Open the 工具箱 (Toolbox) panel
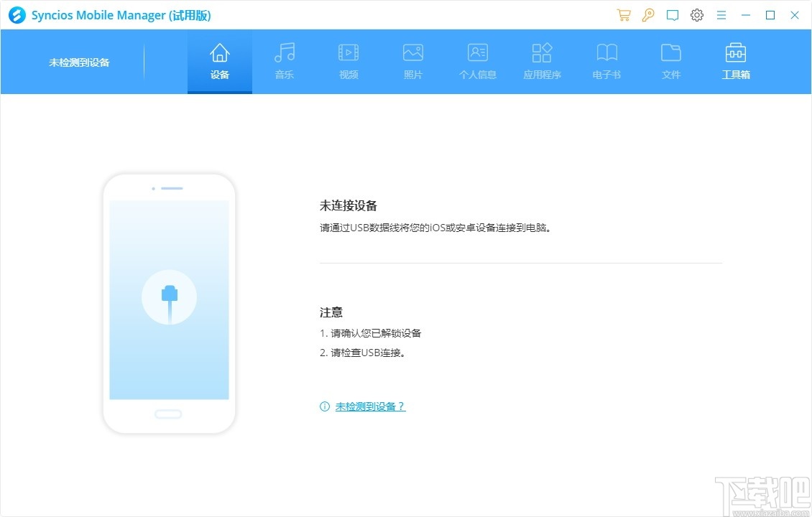 (735, 61)
